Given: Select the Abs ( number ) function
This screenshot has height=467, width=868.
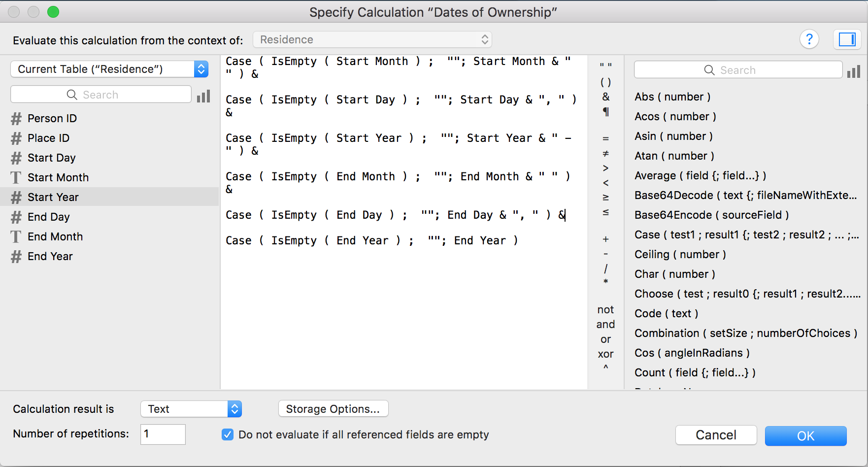Looking at the screenshot, I should 672,97.
